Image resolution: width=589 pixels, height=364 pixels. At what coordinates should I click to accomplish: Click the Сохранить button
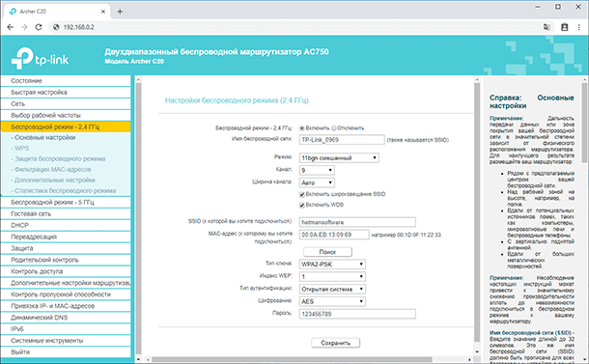coord(335,343)
